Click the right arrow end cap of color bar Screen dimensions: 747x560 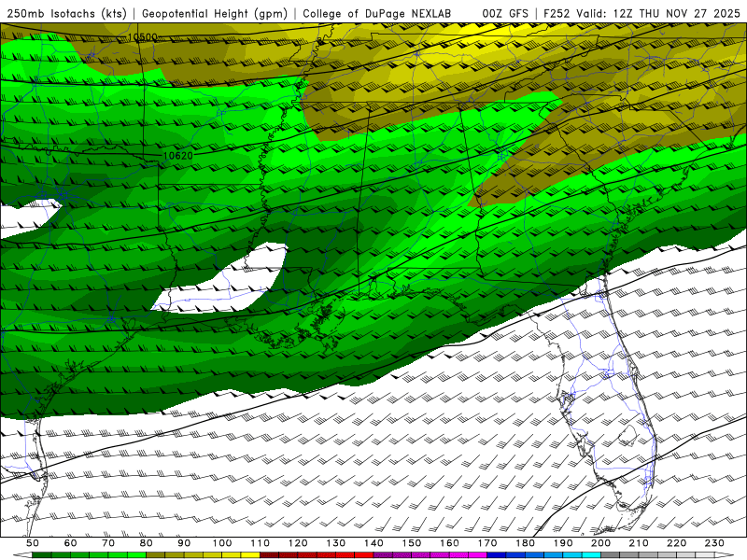point(725,555)
